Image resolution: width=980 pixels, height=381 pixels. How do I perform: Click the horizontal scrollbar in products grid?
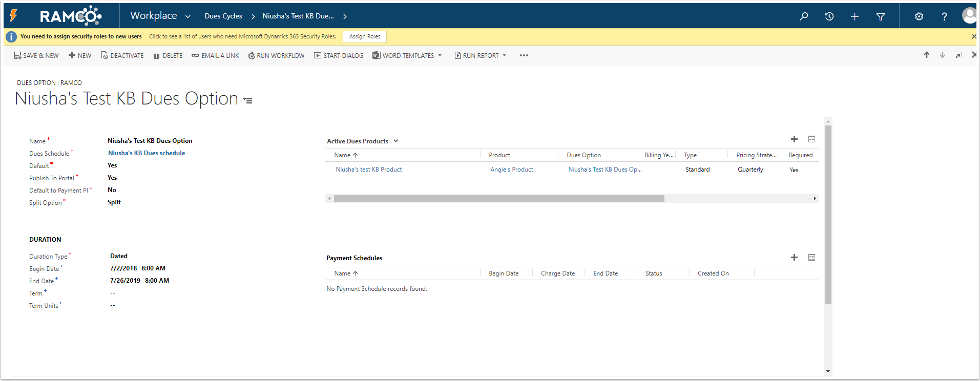click(499, 199)
